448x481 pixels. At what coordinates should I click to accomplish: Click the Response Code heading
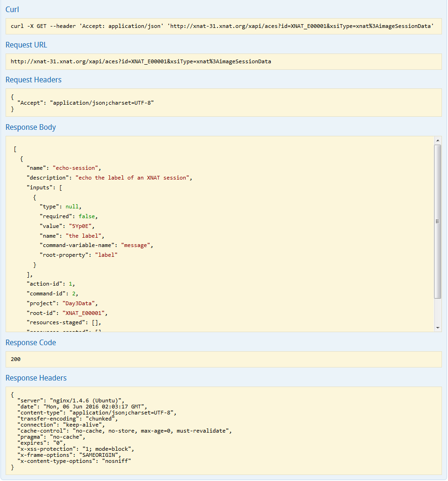(x=31, y=342)
